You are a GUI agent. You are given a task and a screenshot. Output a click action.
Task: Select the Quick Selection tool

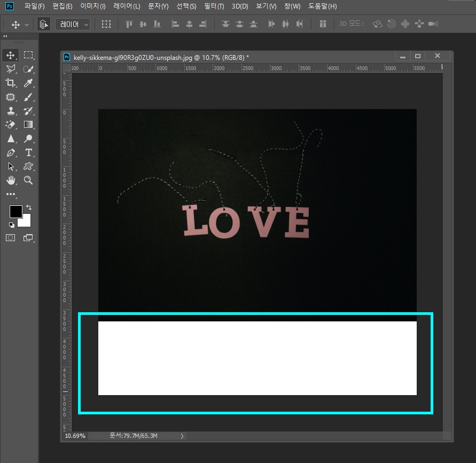pyautogui.click(x=28, y=69)
